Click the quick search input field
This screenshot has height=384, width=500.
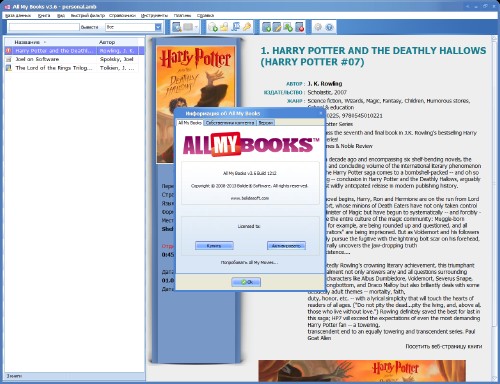click(x=44, y=27)
